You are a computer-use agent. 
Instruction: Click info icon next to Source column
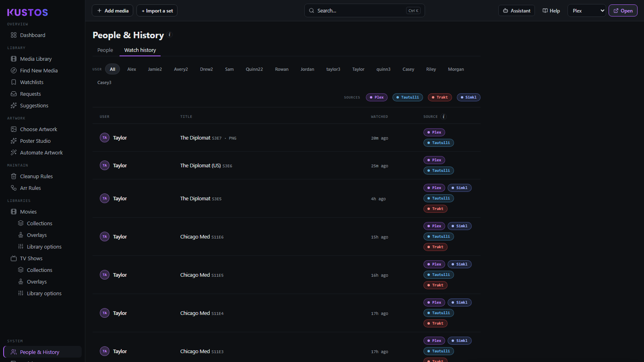point(444,117)
